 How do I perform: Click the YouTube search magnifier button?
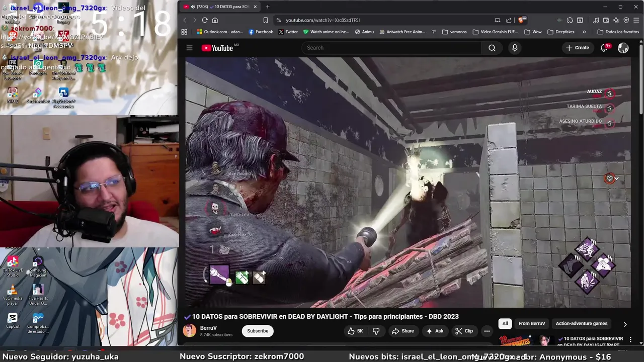(x=492, y=48)
